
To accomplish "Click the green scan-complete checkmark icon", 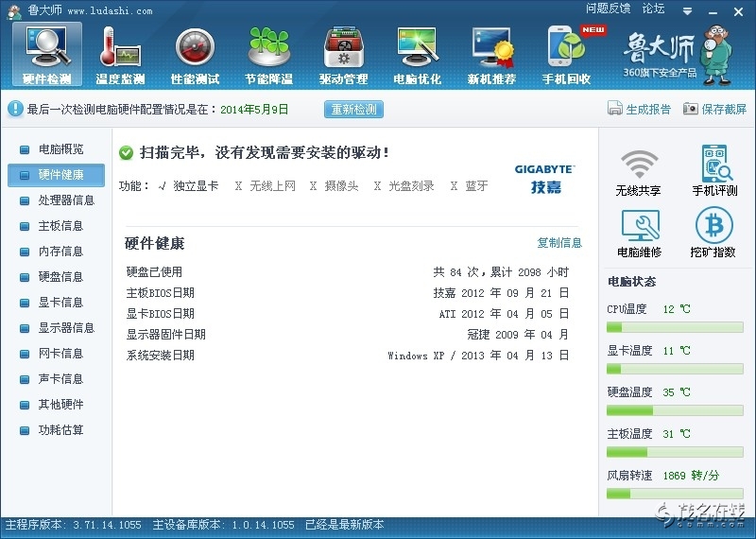I will (x=126, y=153).
